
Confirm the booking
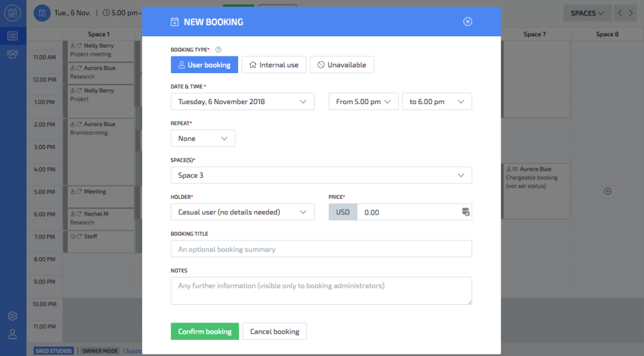(205, 331)
